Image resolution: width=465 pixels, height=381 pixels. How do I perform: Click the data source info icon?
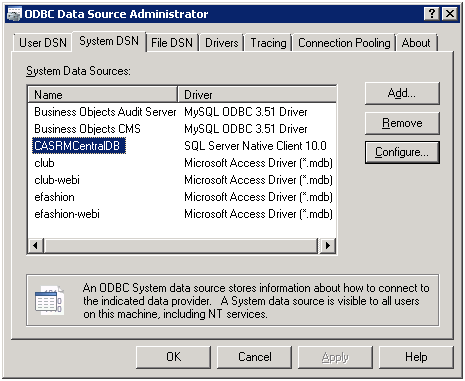click(49, 300)
